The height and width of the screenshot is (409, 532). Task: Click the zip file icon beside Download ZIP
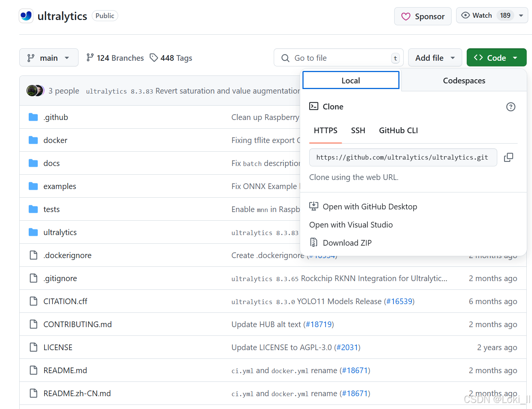tap(314, 242)
